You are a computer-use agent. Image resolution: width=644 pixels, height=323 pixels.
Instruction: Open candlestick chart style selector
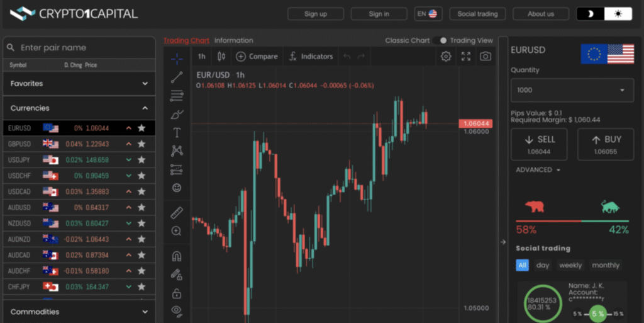point(221,56)
